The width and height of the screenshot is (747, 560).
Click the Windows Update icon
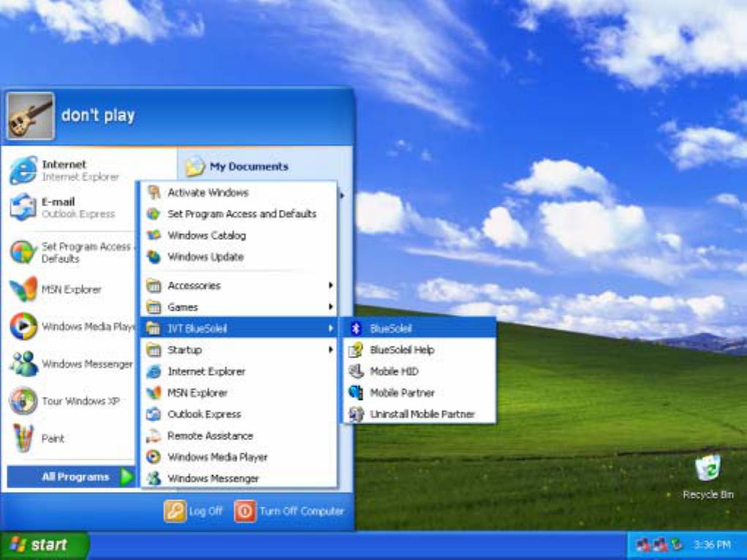[x=154, y=257]
